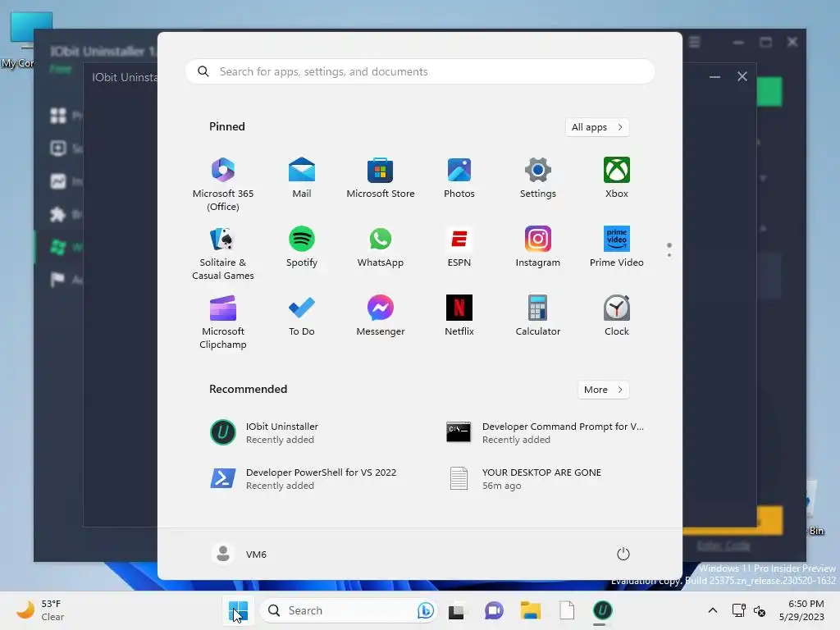Screen dimensions: 840x630
Task: Open Messenger pinned app
Action: tap(381, 316)
